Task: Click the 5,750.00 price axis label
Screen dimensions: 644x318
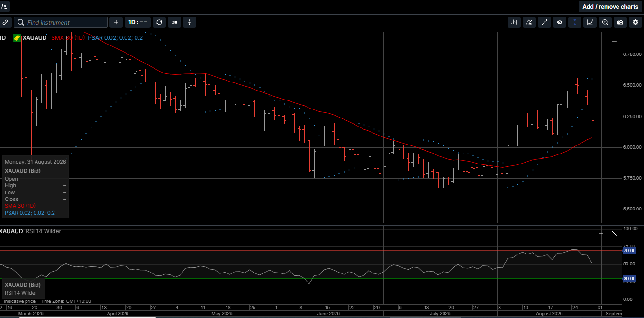Action: 632,178
